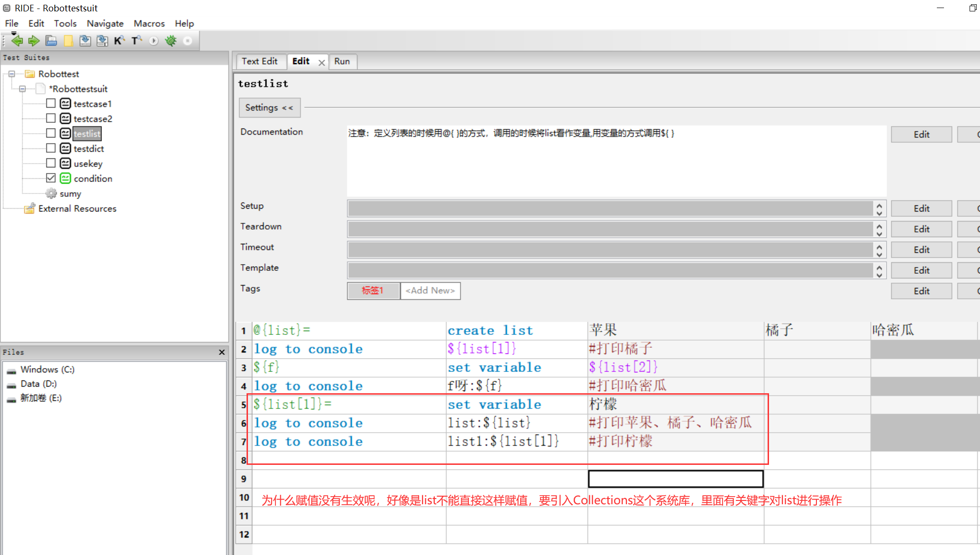This screenshot has width=980, height=555.
Task: Click the Save All toolbar icon
Action: 102,41
